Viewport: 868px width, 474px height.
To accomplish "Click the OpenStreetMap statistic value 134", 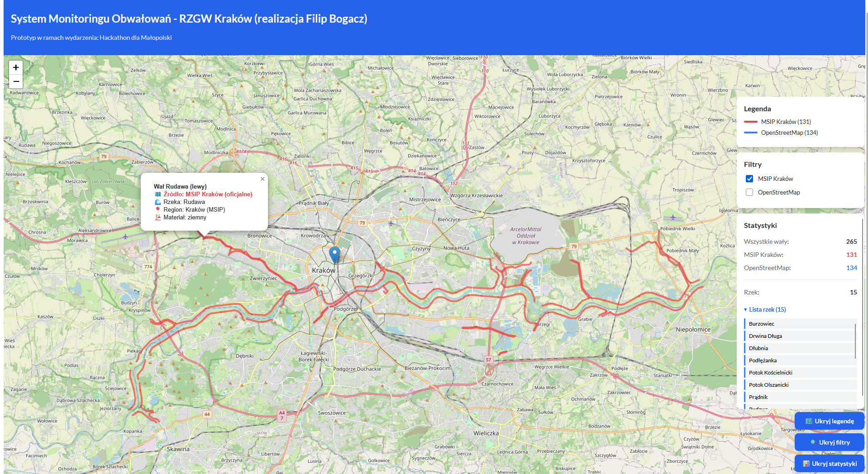I will tap(852, 268).
